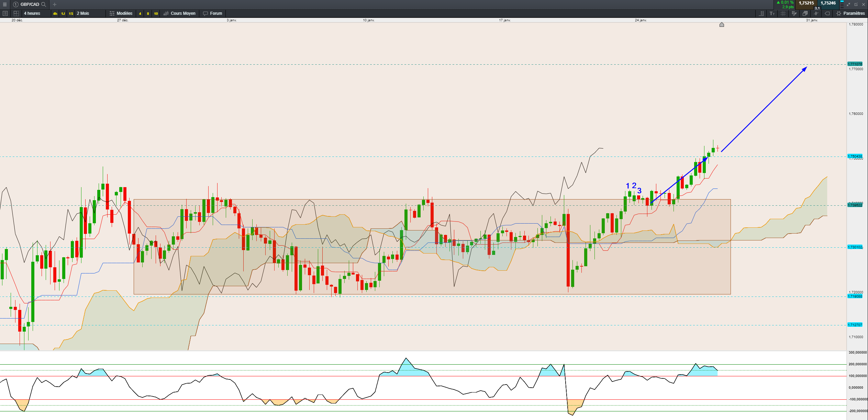Click the home marker above the chart

point(722,24)
